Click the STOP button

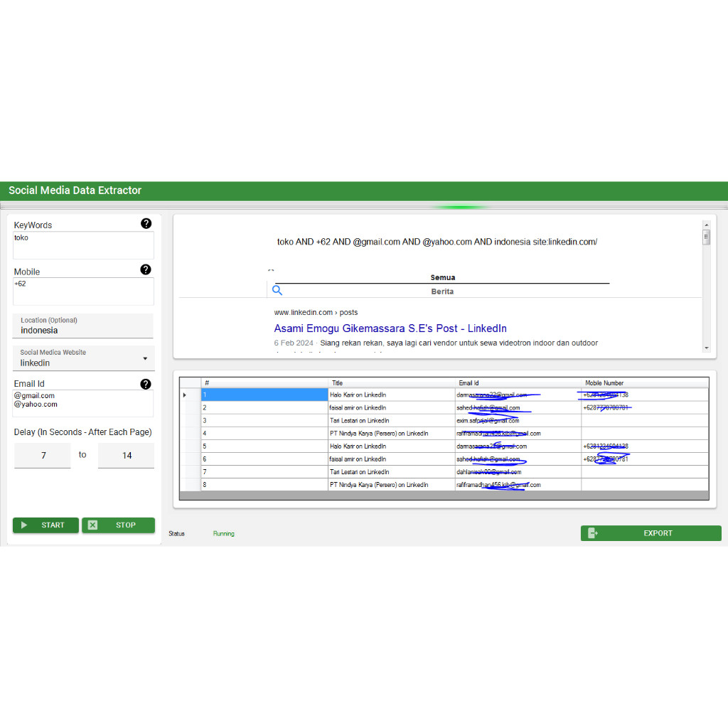[118, 525]
